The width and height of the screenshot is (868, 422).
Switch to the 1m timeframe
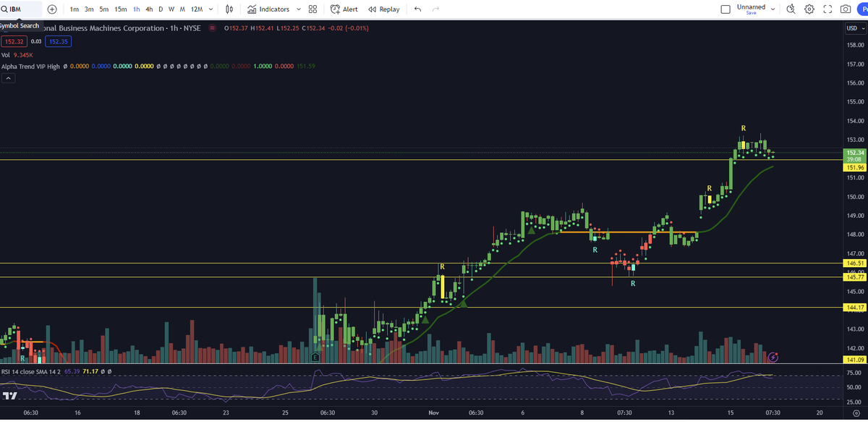[75, 9]
